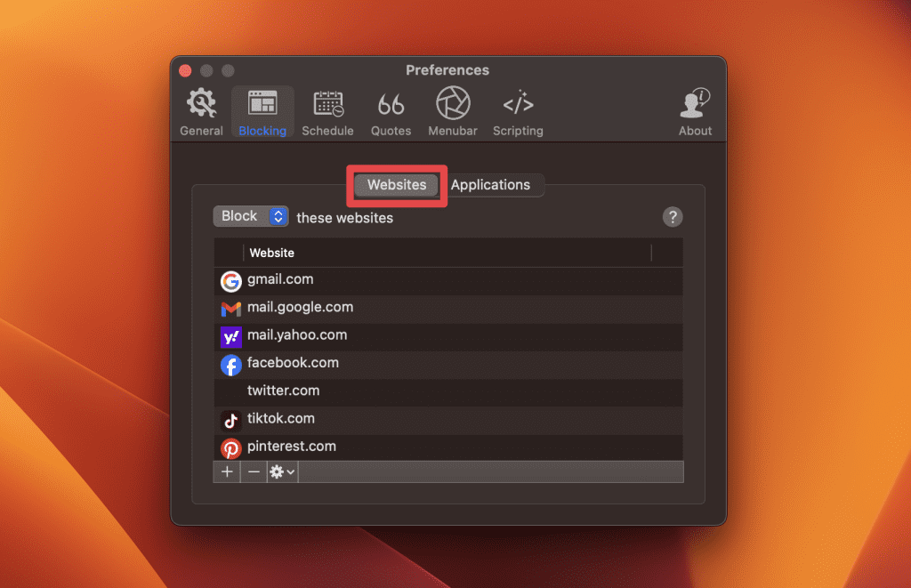Click the Gmail icon beside mail.google.com
The height and width of the screenshot is (588, 911).
(230, 309)
